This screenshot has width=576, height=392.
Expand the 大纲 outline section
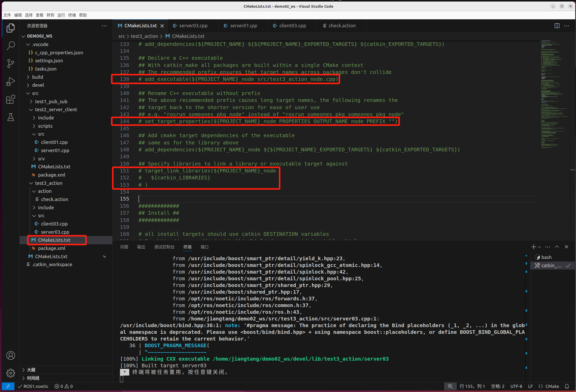(31, 370)
